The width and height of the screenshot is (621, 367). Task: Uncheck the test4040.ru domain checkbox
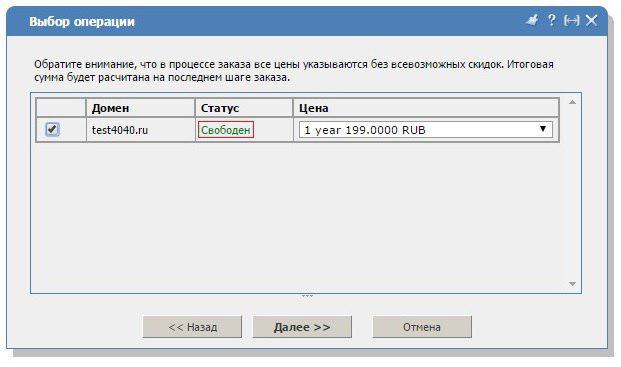pyautogui.click(x=52, y=129)
